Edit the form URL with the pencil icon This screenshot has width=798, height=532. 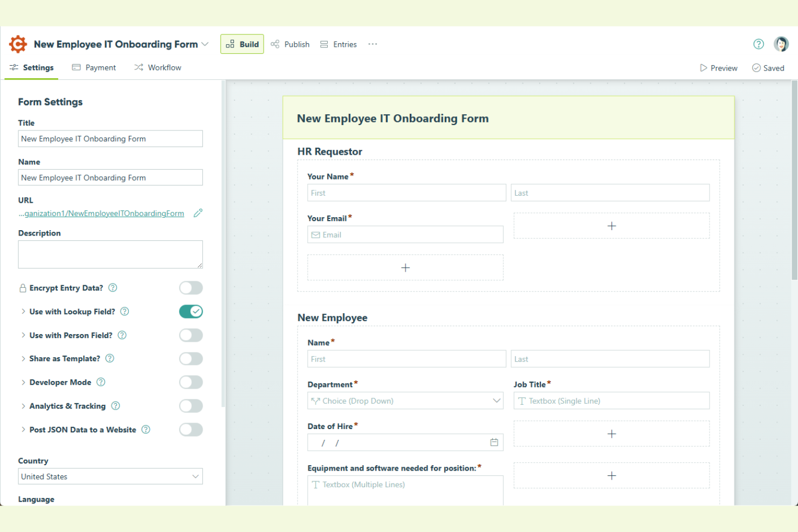click(198, 213)
